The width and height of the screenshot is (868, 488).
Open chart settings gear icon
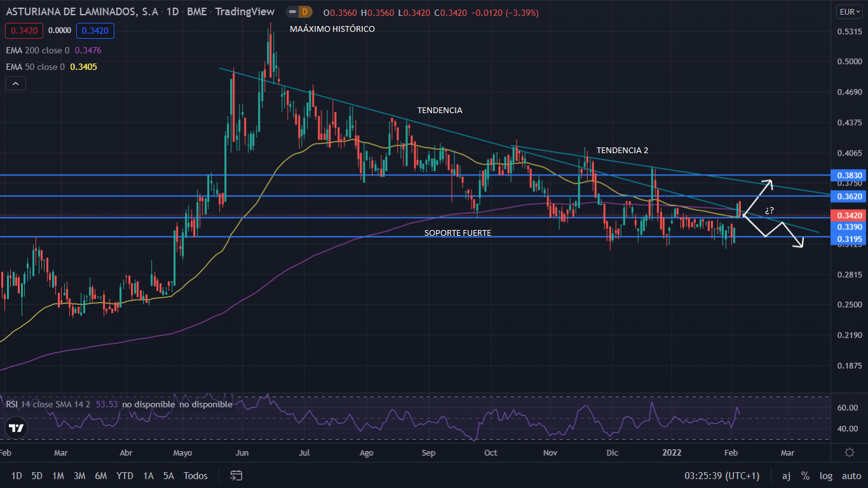849,452
